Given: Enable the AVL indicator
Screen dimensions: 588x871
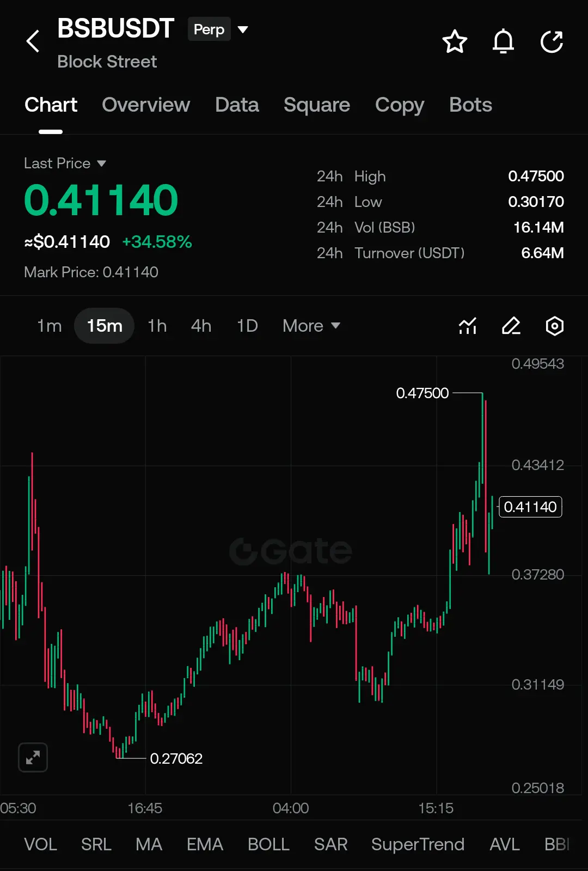Looking at the screenshot, I should click(505, 844).
